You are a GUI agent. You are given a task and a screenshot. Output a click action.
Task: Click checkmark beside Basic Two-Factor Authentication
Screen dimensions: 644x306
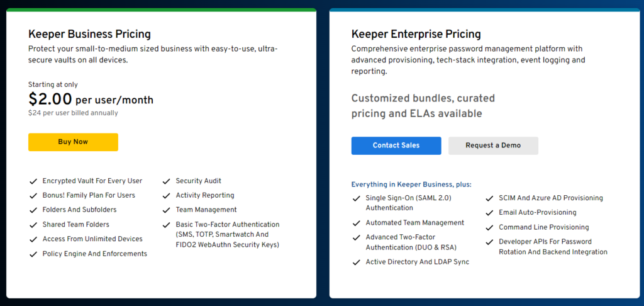[x=166, y=225]
